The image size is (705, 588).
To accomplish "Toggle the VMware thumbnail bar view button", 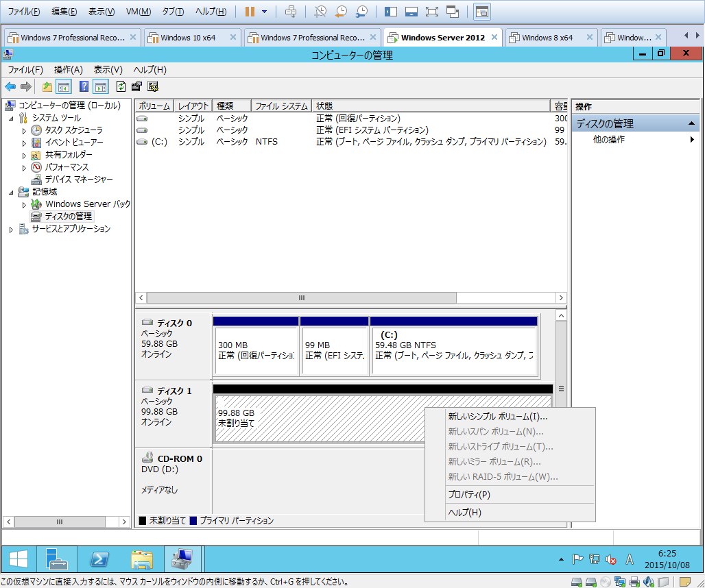I will pos(411,11).
